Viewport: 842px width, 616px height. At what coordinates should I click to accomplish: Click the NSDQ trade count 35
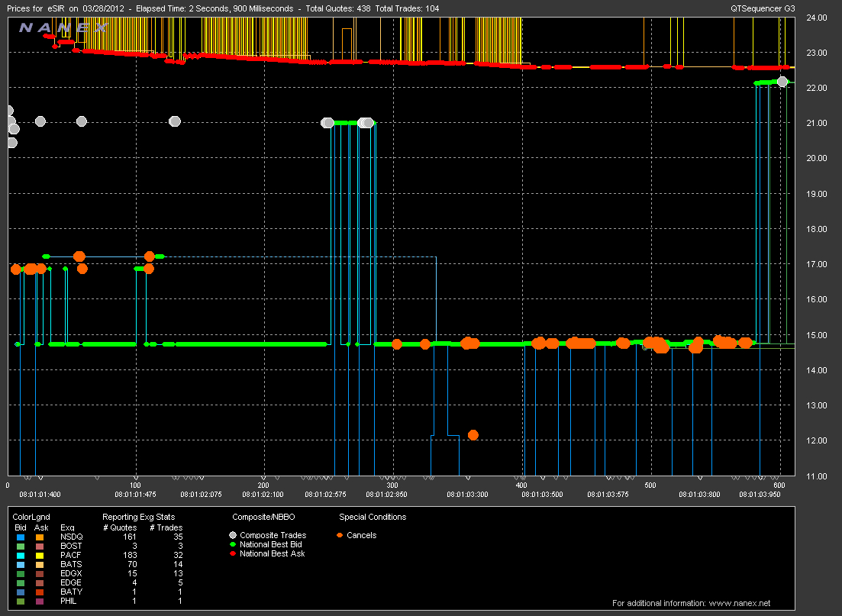coord(178,537)
